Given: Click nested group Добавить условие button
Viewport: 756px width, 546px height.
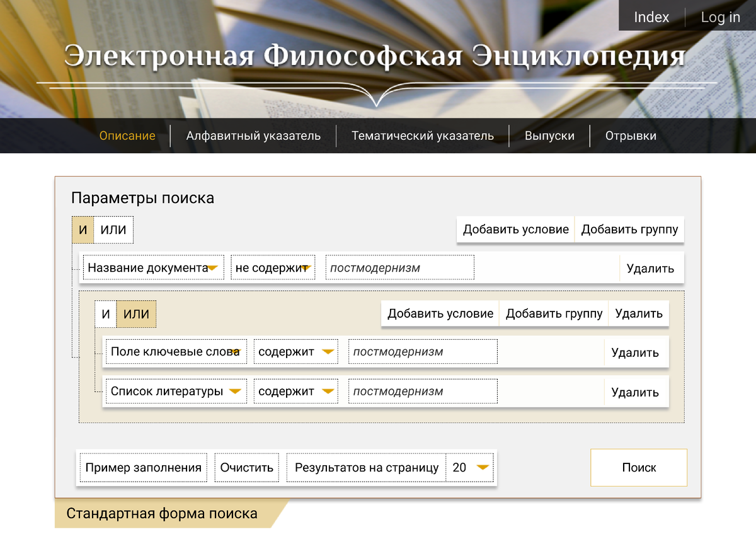Looking at the screenshot, I should (440, 313).
